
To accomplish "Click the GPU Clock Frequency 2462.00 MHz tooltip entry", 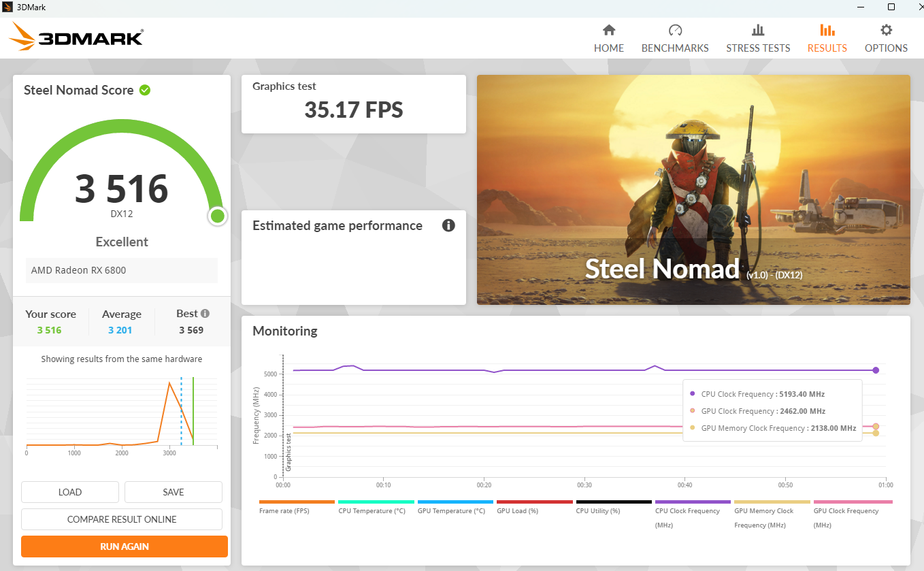I will coord(757,411).
